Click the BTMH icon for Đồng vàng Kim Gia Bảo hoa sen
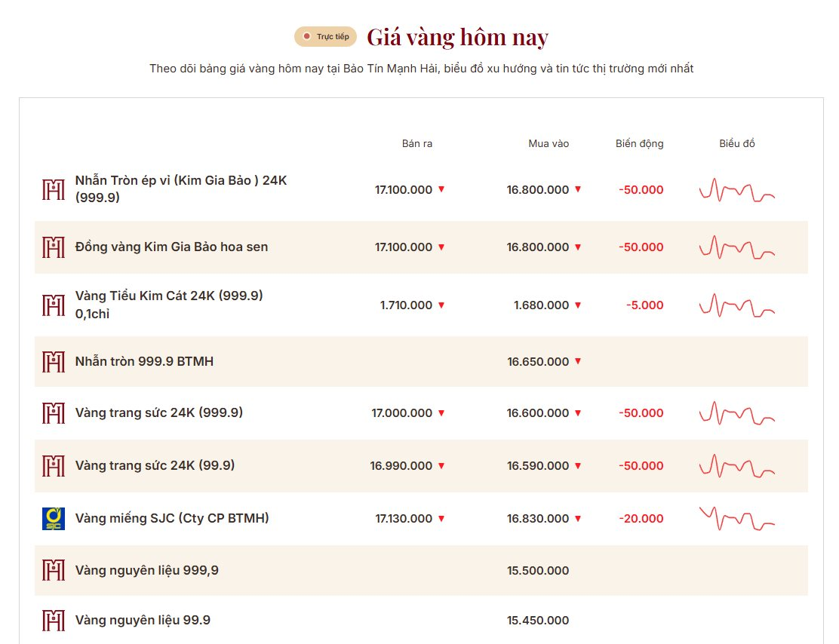Viewport: 839px width, 644px height. coord(53,247)
